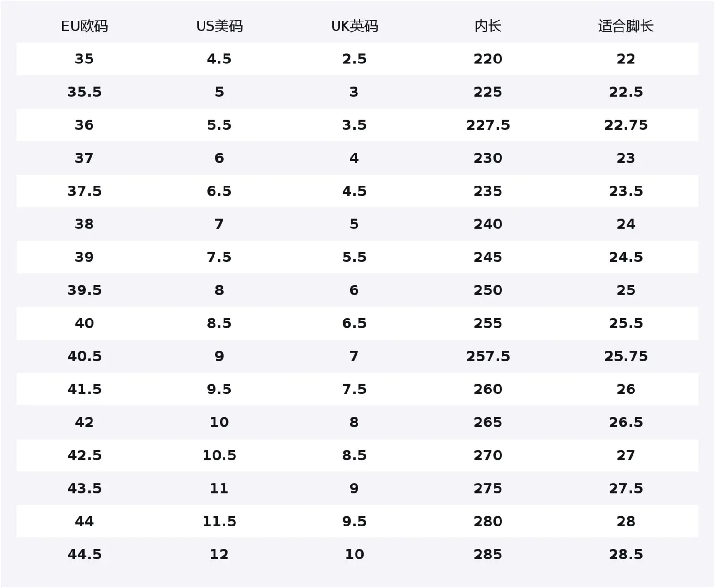
Task: Click the 285 inner length cell
Action: click(x=488, y=554)
